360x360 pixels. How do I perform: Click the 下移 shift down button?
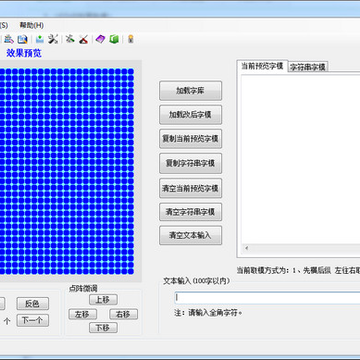(x=103, y=328)
